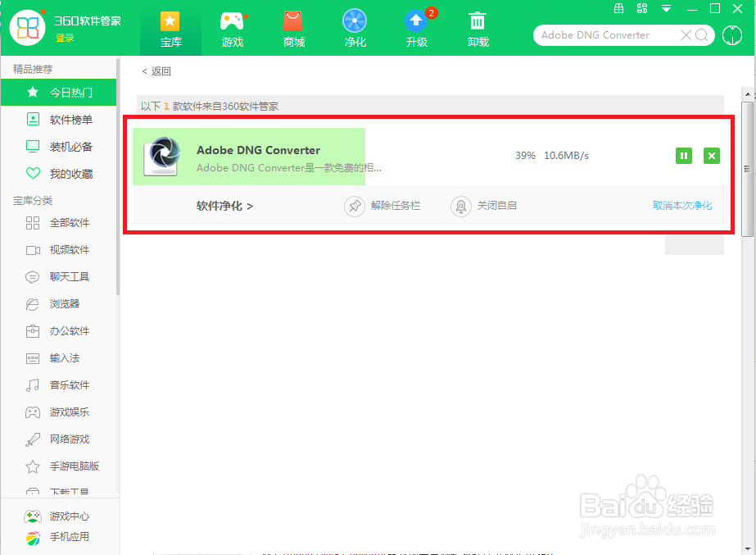
Task: Click the 办公软件 briefcase icon
Action: click(x=33, y=331)
